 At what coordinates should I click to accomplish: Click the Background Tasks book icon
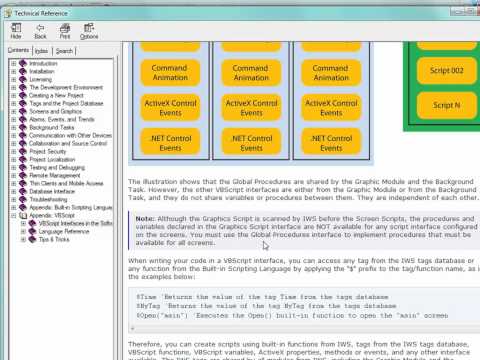(23, 127)
